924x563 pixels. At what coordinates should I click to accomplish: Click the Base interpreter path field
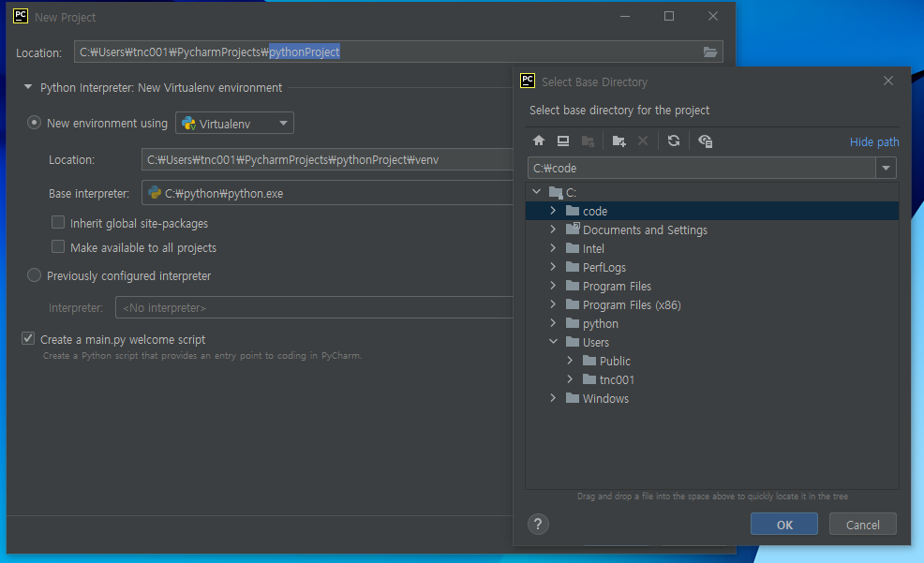(328, 193)
